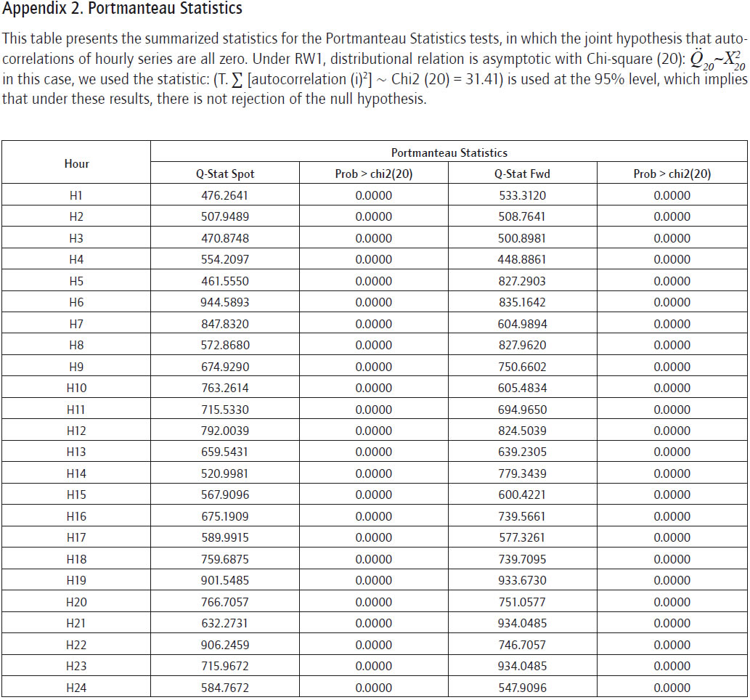Click the Q-Stat Fwd value 448.8861

(522, 259)
